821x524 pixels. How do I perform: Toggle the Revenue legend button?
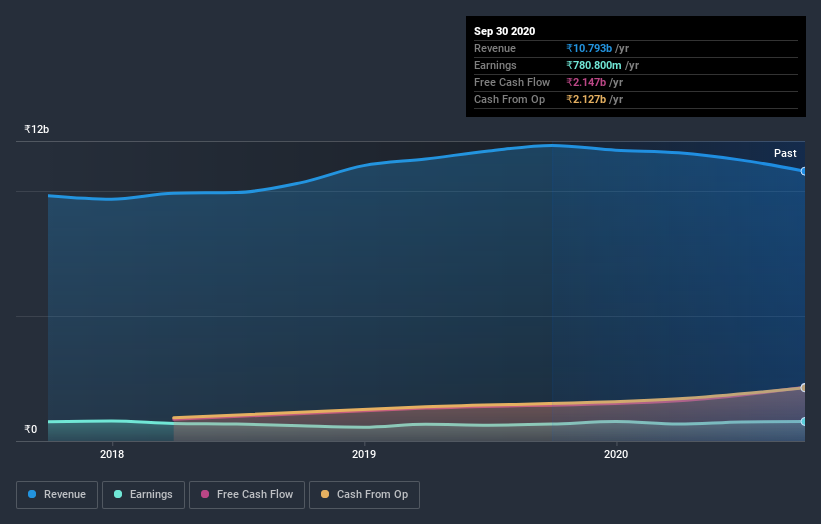(57, 495)
